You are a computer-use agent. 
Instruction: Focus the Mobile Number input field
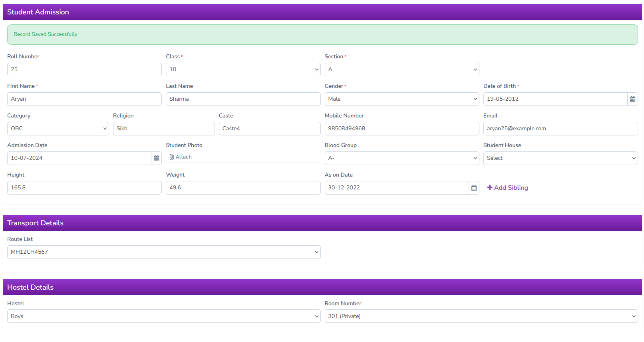coord(402,129)
